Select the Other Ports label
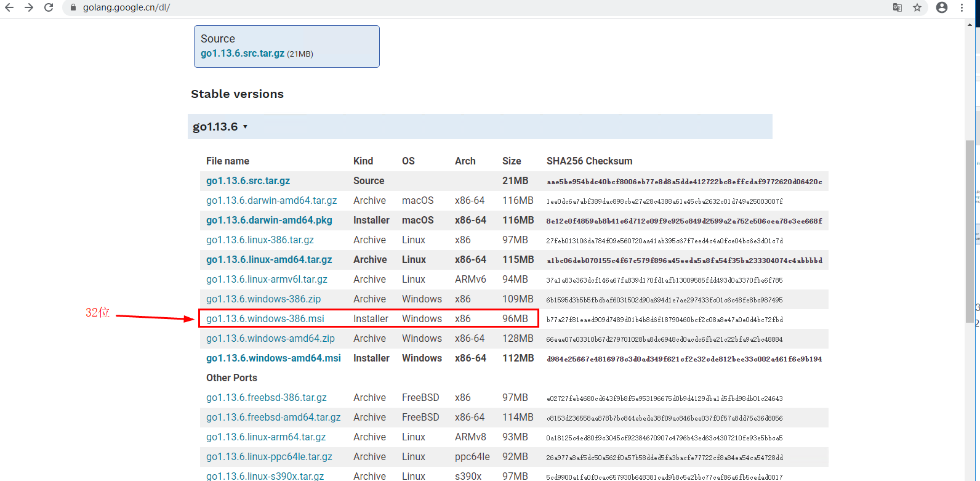 [x=231, y=378]
